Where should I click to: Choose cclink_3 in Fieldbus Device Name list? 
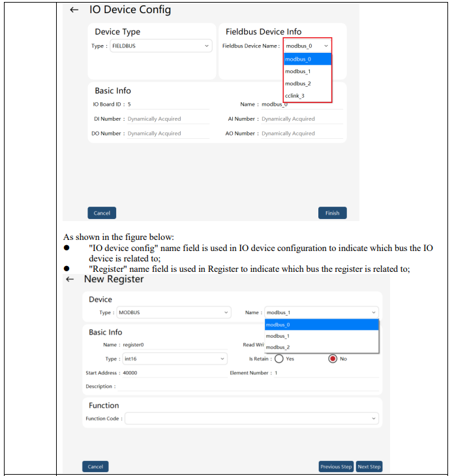click(307, 96)
